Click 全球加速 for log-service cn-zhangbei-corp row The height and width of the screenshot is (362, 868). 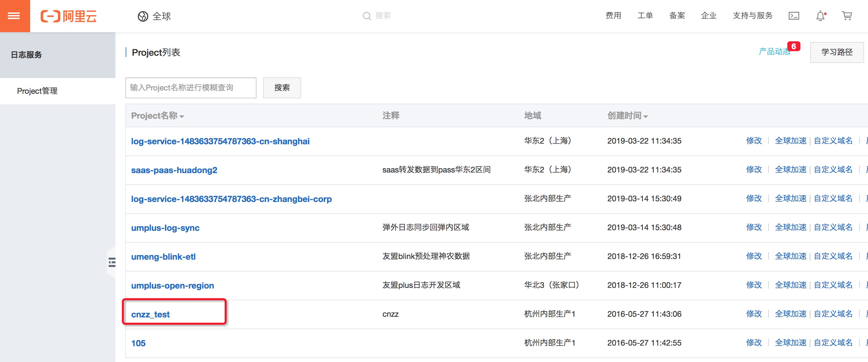click(791, 199)
